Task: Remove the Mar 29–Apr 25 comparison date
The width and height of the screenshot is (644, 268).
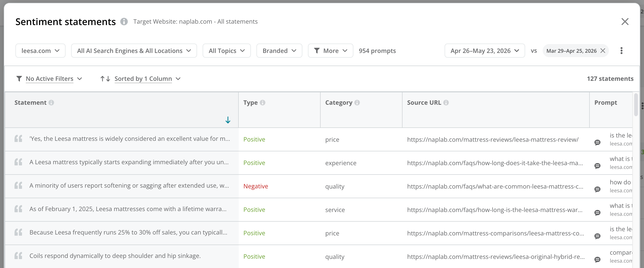Action: (603, 51)
